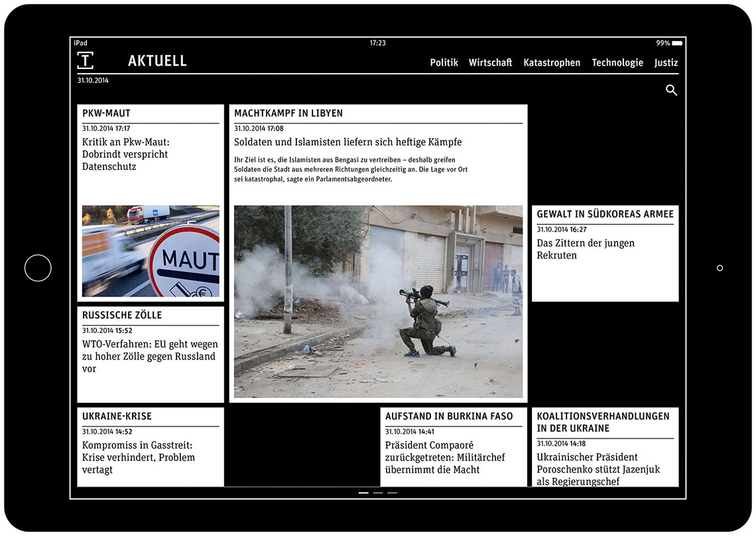This screenshot has height=536, width=756.
Task: Select the first page indicator dash
Action: pyautogui.click(x=363, y=493)
